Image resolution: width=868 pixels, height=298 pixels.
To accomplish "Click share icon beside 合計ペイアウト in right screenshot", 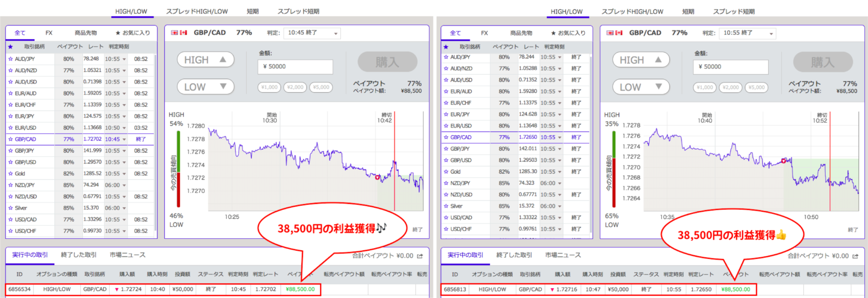I will point(856,256).
